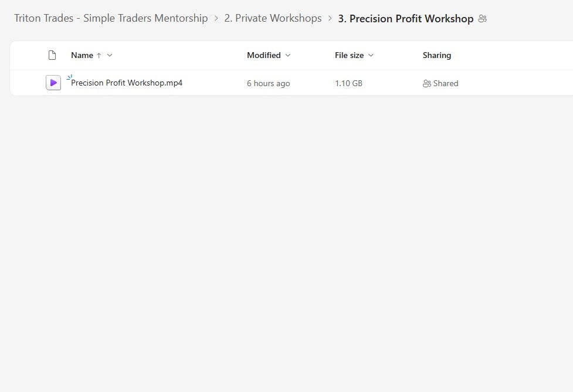Viewport: 573px width, 392px height.
Task: Open the Precision Profit Workshop video play icon
Action: (x=53, y=83)
